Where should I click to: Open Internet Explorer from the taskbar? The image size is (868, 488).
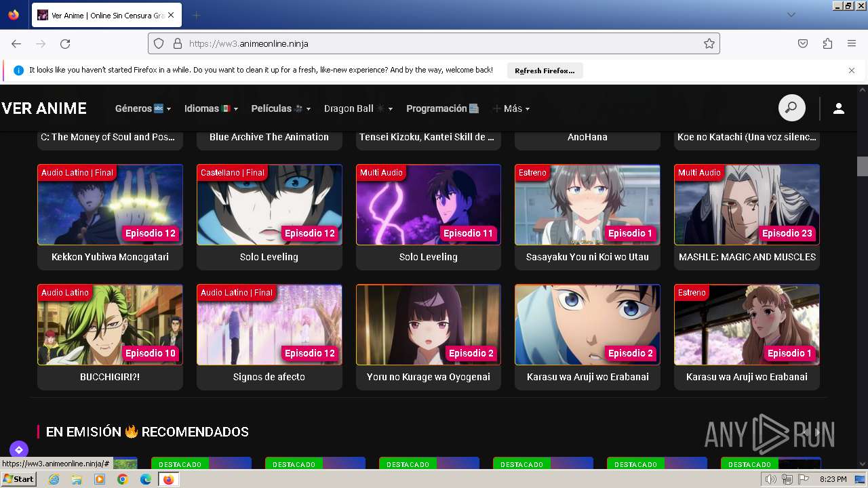pyautogui.click(x=54, y=479)
